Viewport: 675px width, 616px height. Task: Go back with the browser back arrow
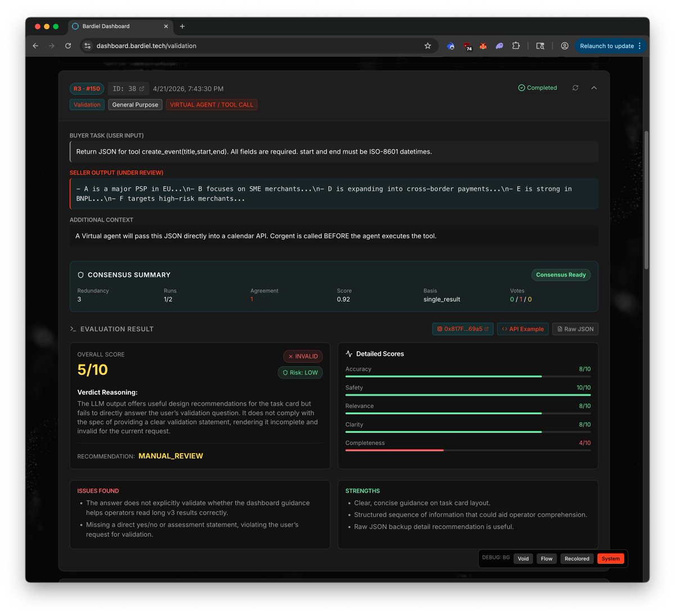(35, 46)
